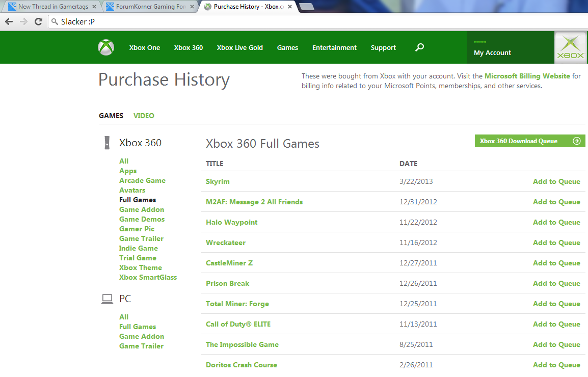Click the Xbox sphere logo icon
Viewport: 588px width, 377px height.
pos(106,48)
